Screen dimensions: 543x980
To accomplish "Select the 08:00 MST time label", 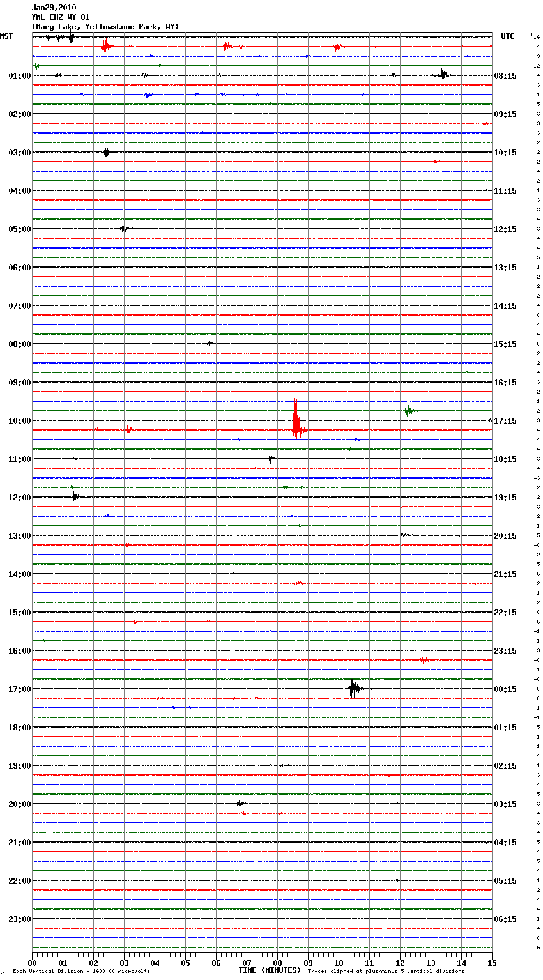I will click(20, 344).
